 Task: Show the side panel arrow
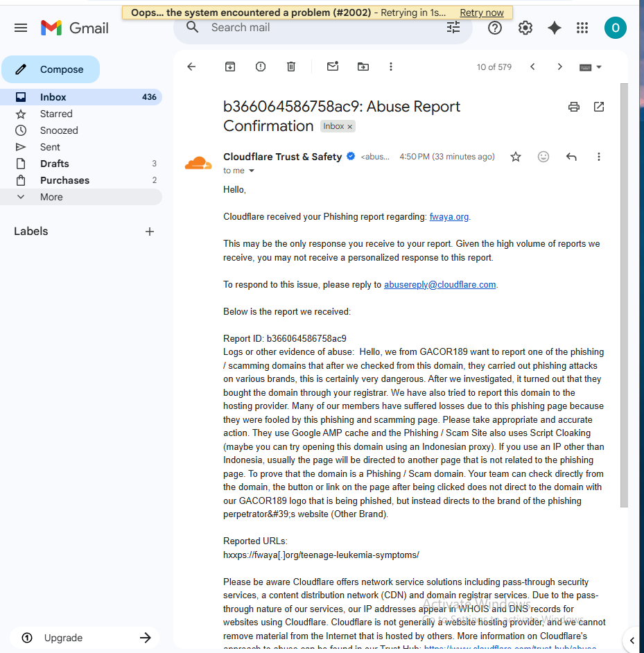click(632, 641)
